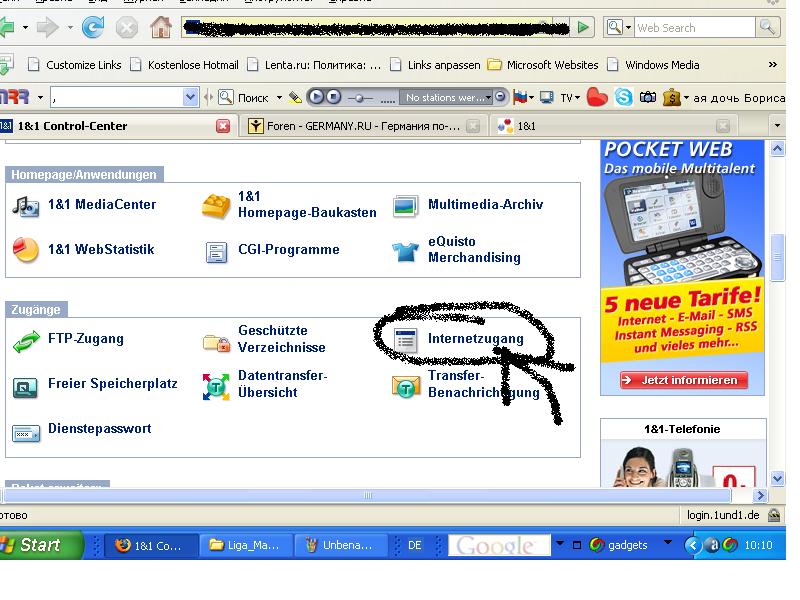Screen dimensions: 800x600
Task: Click the green Go arrow beside address bar
Action: point(583,27)
